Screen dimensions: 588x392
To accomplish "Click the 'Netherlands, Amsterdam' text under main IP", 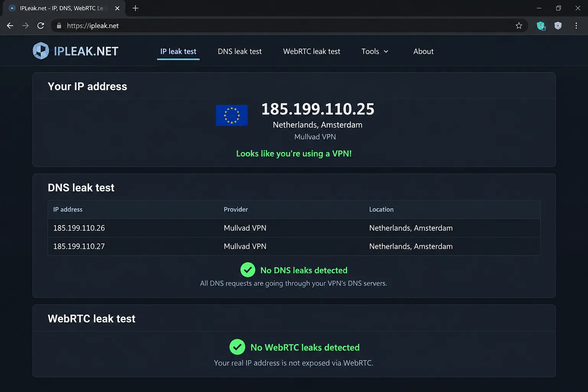I will tap(318, 125).
